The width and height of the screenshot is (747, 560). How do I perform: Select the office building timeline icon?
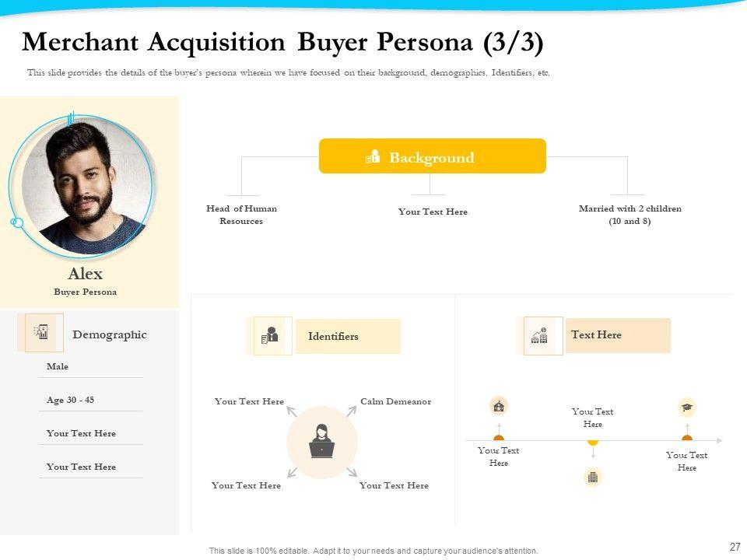coord(592,477)
